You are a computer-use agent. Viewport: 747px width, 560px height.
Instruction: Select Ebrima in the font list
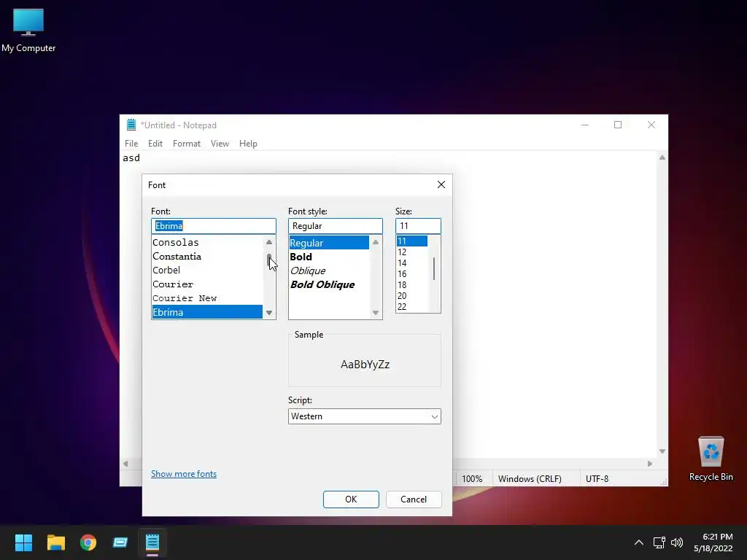pos(207,312)
